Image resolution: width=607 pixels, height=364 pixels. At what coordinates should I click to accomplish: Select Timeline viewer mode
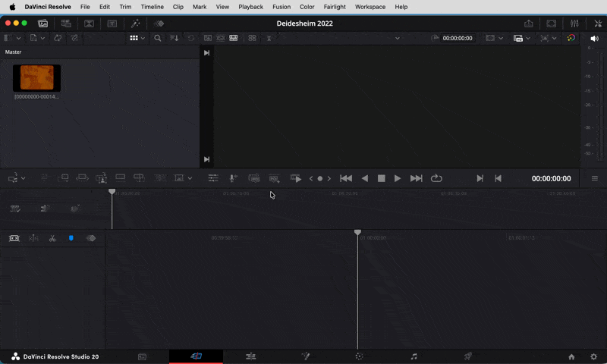234,38
